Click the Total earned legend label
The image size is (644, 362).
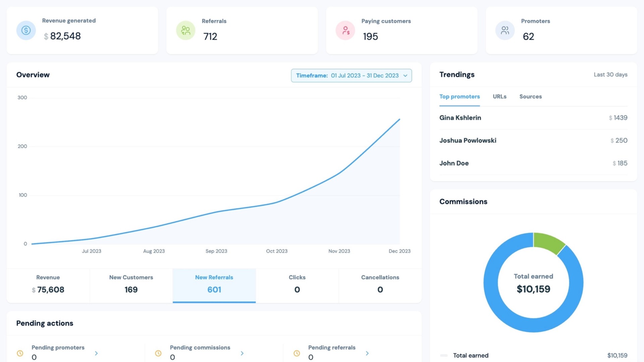pos(471,355)
